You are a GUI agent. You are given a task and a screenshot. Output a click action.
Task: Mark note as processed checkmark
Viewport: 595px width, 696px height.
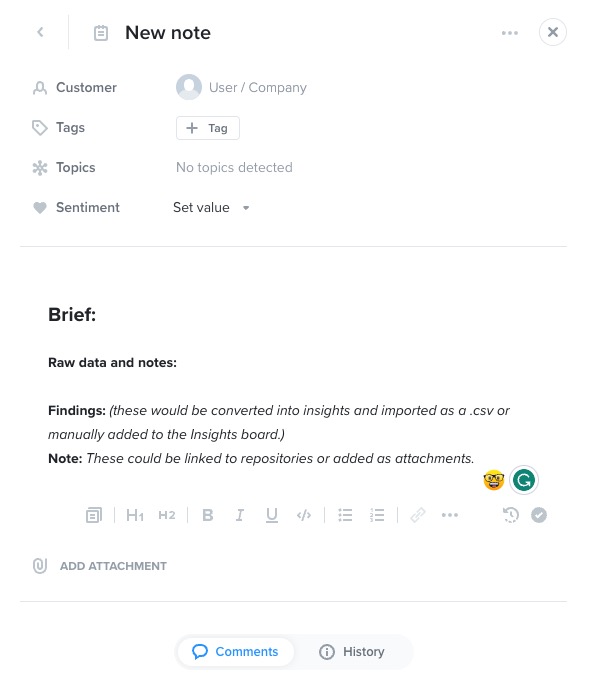tap(539, 515)
